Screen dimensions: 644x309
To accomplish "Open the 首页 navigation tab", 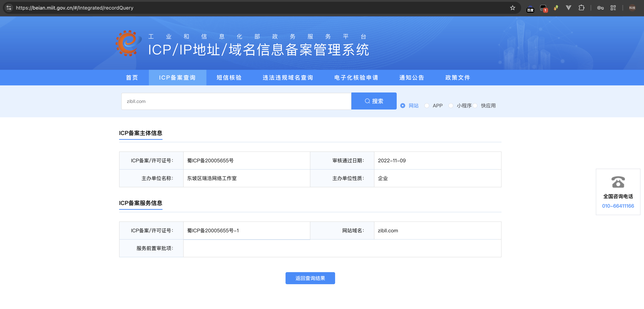I will pyautogui.click(x=132, y=78).
